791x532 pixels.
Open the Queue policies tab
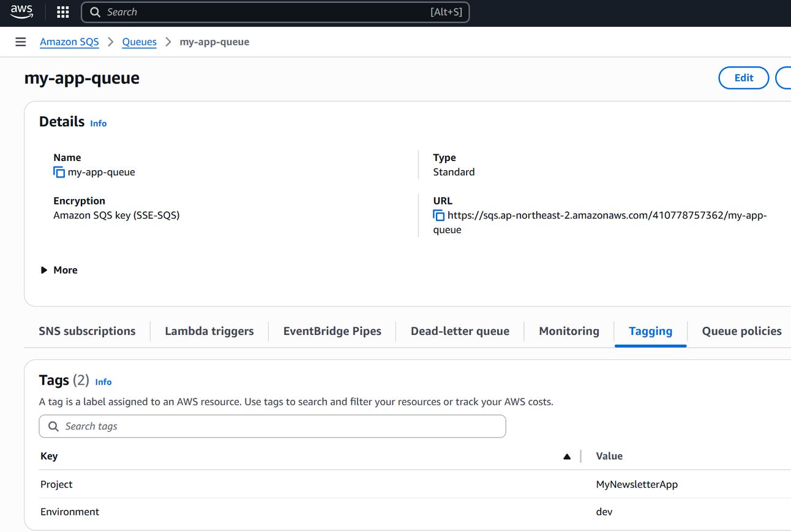(742, 331)
